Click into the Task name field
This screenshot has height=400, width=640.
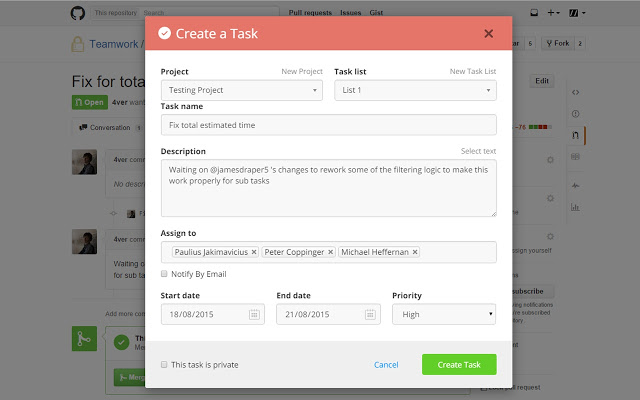pyautogui.click(x=328, y=125)
